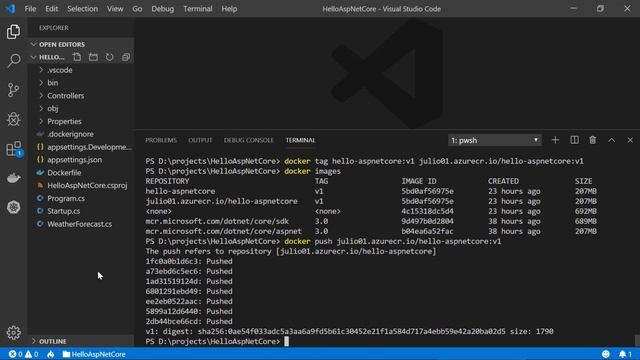Split the terminal pane

(x=574, y=140)
